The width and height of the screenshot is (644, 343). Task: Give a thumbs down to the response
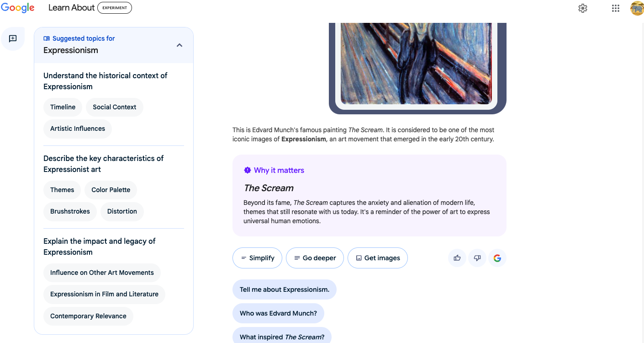pos(477,257)
